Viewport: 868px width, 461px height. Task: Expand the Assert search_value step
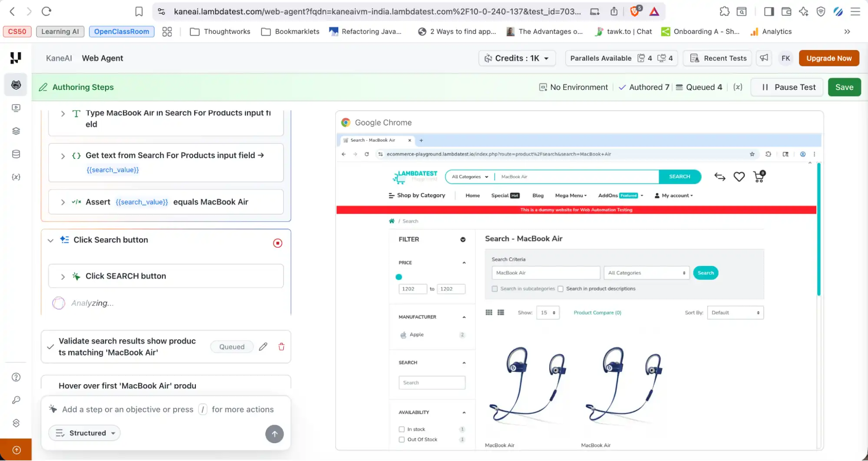point(63,202)
